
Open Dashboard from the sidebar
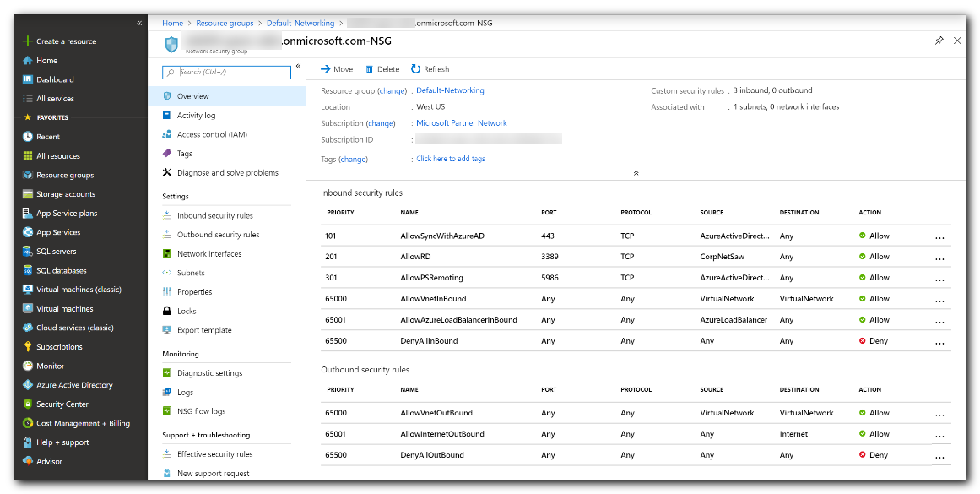click(55, 79)
